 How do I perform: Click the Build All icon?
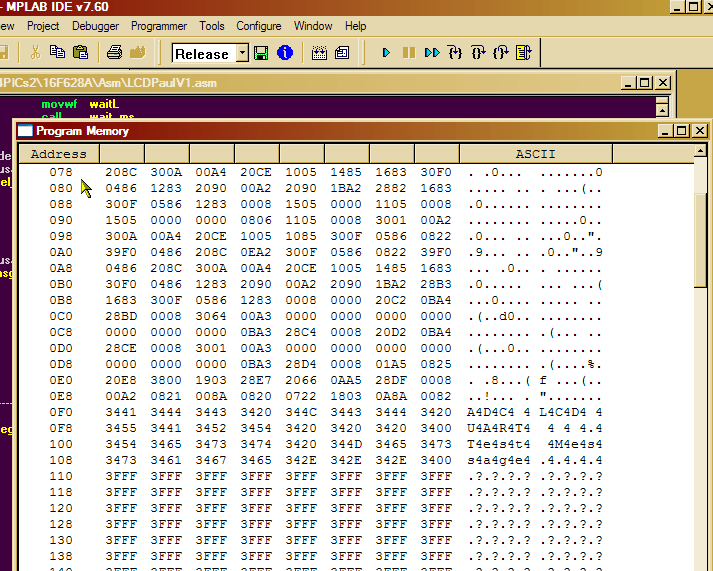coord(342,53)
